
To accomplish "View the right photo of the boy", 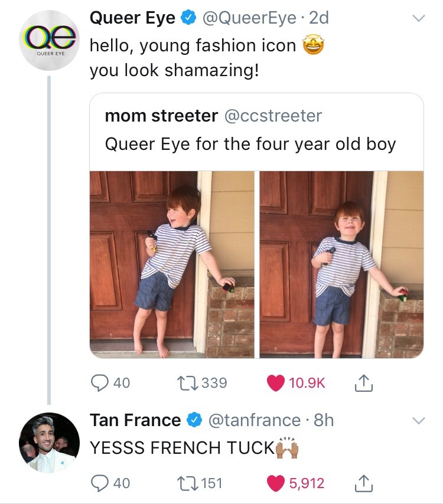I will tap(341, 264).
